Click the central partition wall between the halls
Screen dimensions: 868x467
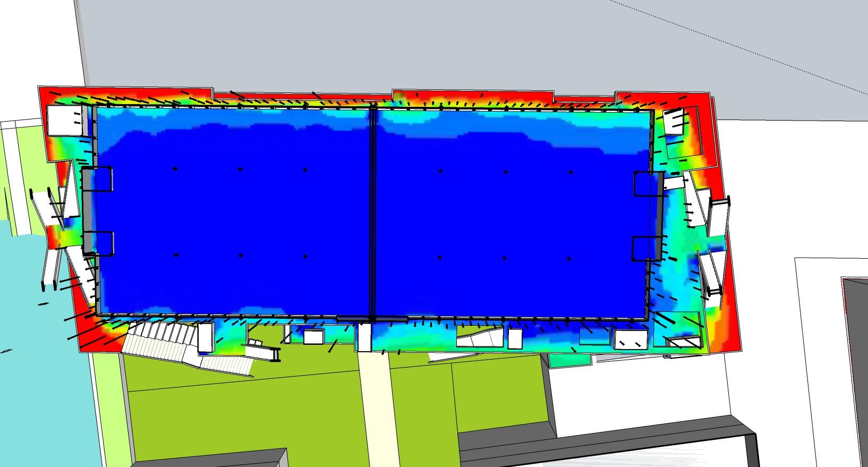click(x=373, y=213)
